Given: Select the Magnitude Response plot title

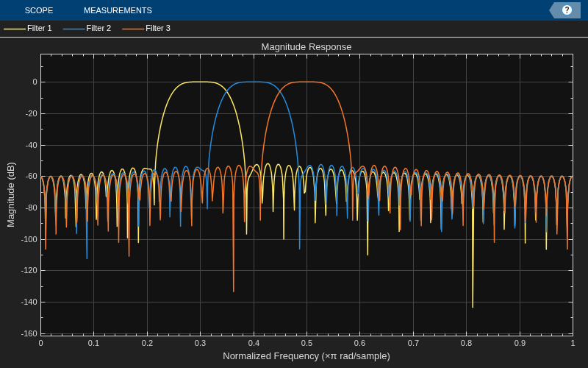Looking at the screenshot, I should coord(306,47).
